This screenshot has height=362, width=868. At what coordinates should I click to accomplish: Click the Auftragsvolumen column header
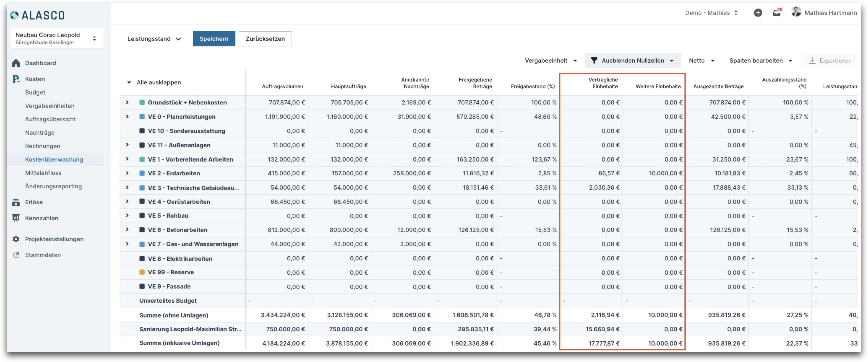(282, 86)
